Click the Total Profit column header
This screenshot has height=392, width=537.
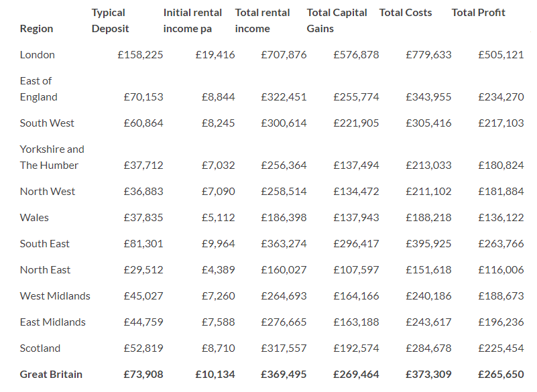pyautogui.click(x=478, y=13)
